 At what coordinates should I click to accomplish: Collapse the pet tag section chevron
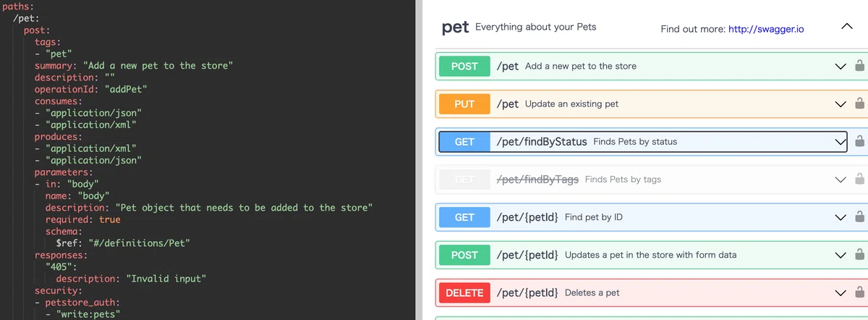coord(847,28)
